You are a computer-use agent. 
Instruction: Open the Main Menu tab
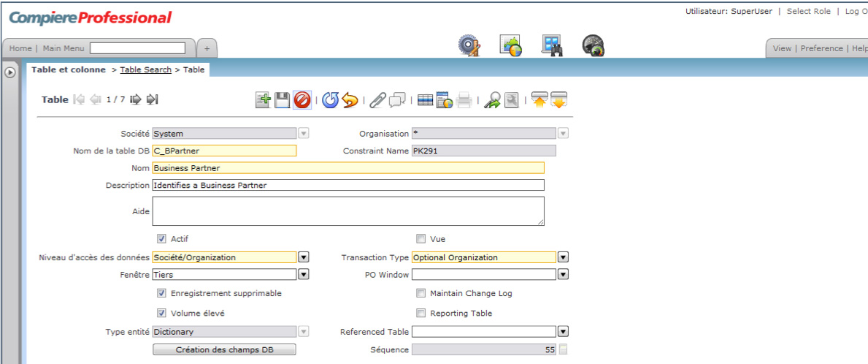(x=64, y=48)
